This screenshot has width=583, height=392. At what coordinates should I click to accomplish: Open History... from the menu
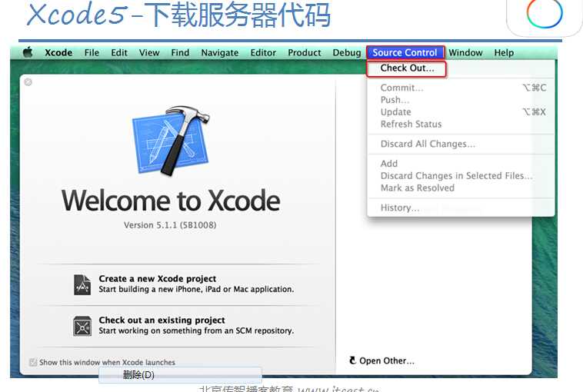tap(461, 208)
